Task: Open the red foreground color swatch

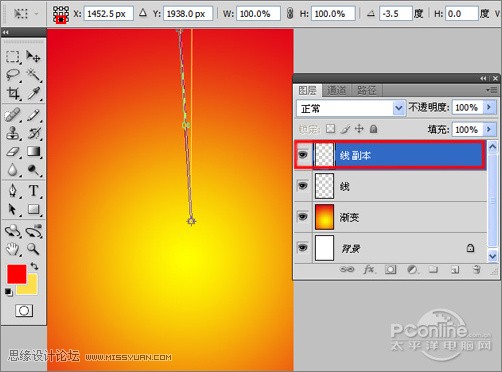Action: pos(17,274)
